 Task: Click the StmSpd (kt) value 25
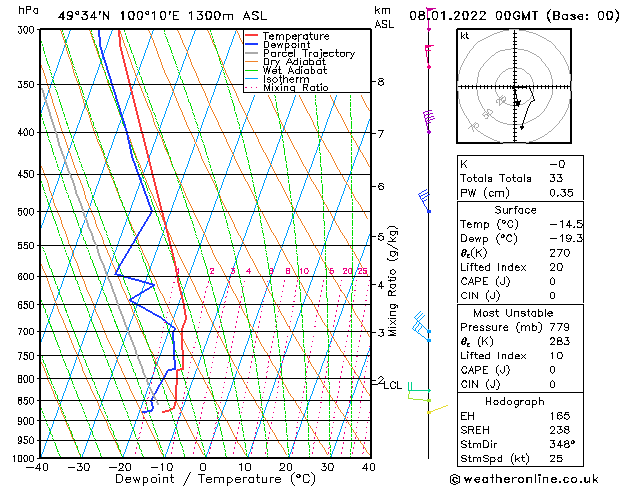pos(556,458)
